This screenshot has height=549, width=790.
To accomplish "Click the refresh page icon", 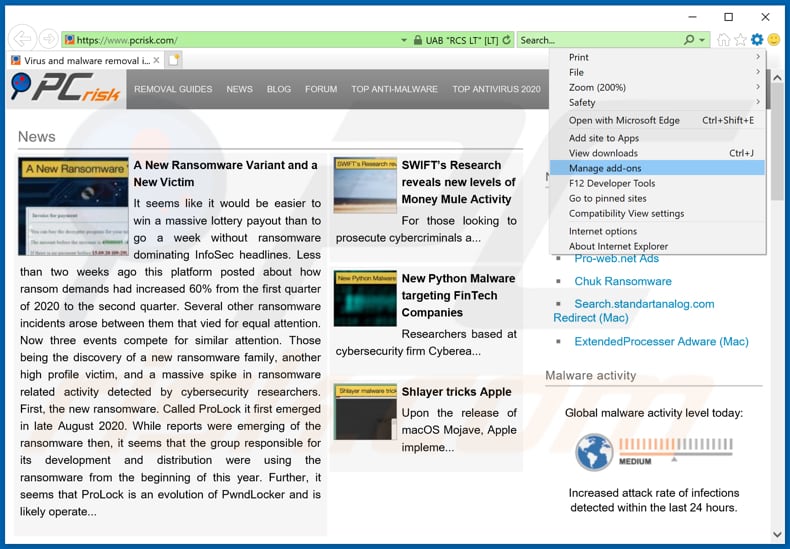I will click(x=507, y=40).
